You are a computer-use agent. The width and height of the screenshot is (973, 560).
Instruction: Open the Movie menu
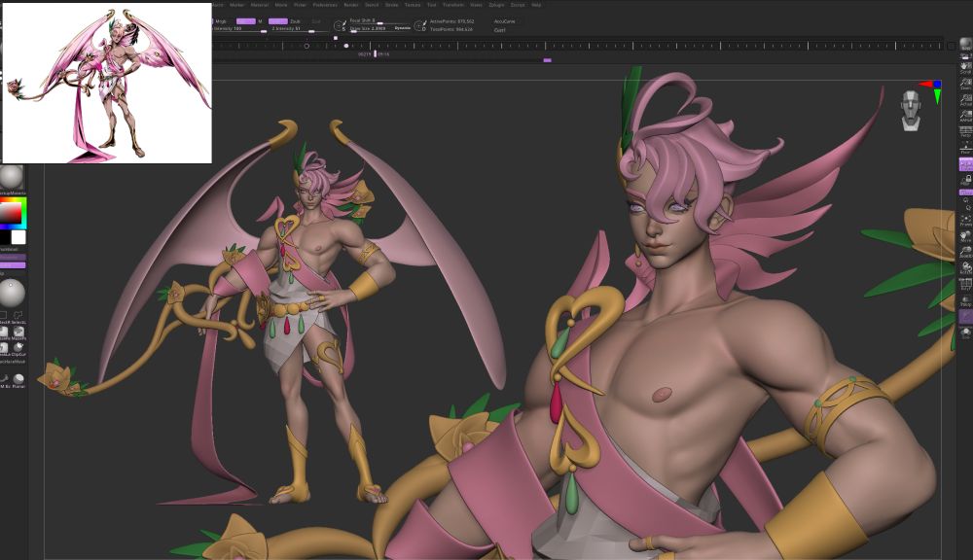[281, 4]
